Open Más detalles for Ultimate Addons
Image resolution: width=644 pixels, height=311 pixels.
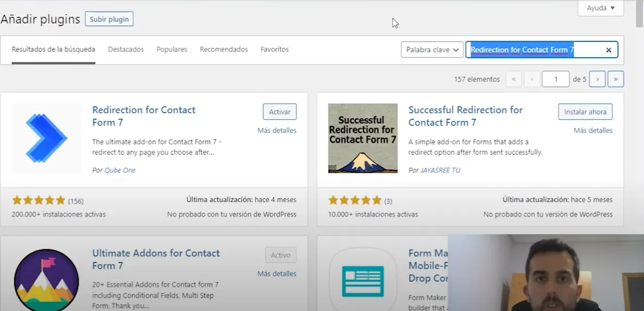(x=277, y=273)
